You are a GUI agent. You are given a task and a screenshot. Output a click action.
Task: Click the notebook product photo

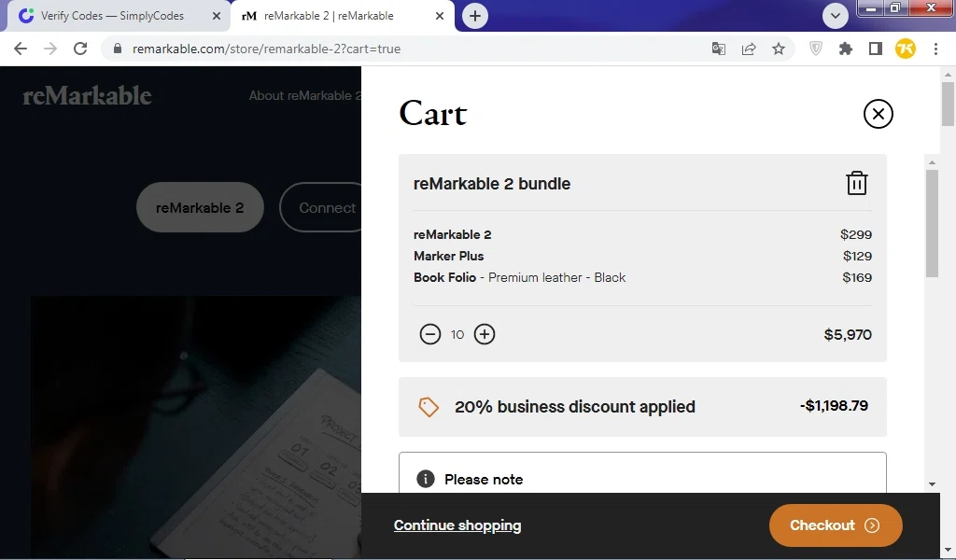[x=196, y=427]
